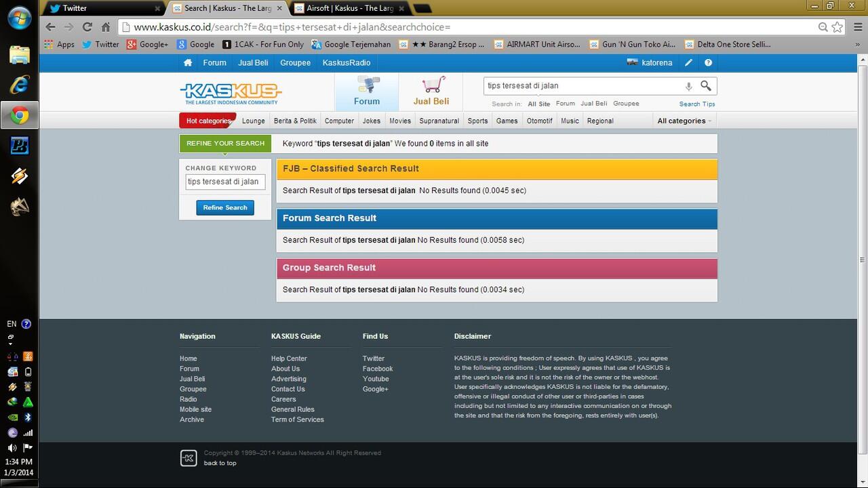Click browser back arrow
The image size is (868, 488).
50,27
